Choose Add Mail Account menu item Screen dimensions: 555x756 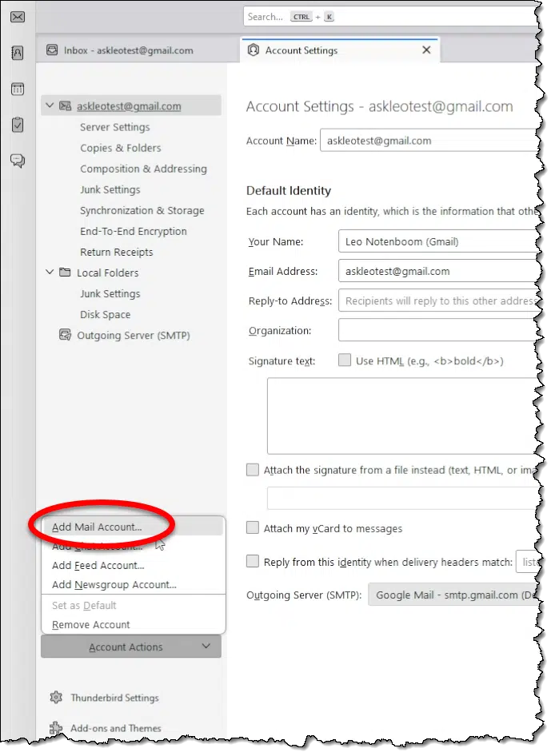click(x=133, y=527)
